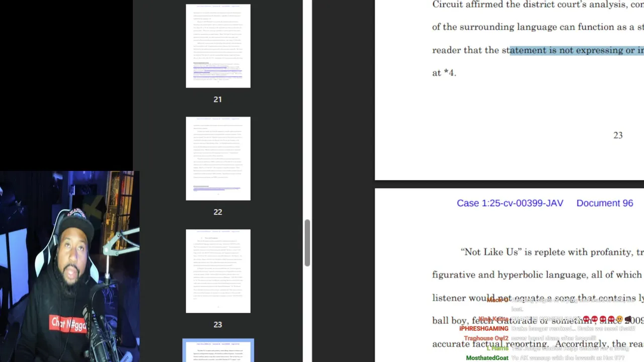Open page 22 thumbnail in sidebar
Viewport: 644px width, 362px height.
[218, 158]
